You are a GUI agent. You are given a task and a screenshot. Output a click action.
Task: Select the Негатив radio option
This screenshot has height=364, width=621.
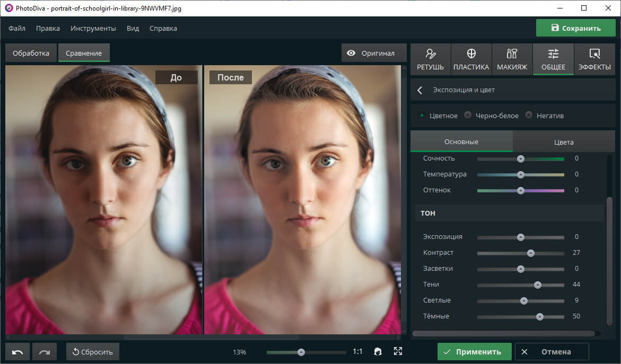529,116
